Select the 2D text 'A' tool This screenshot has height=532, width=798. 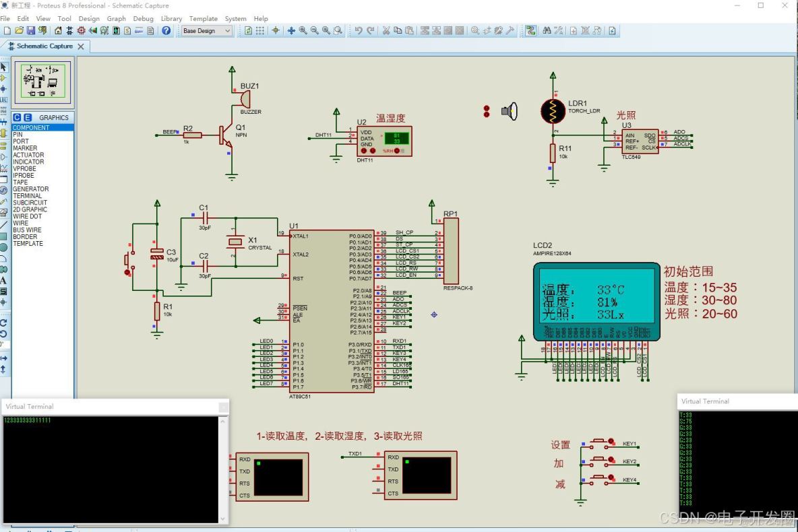[4, 280]
